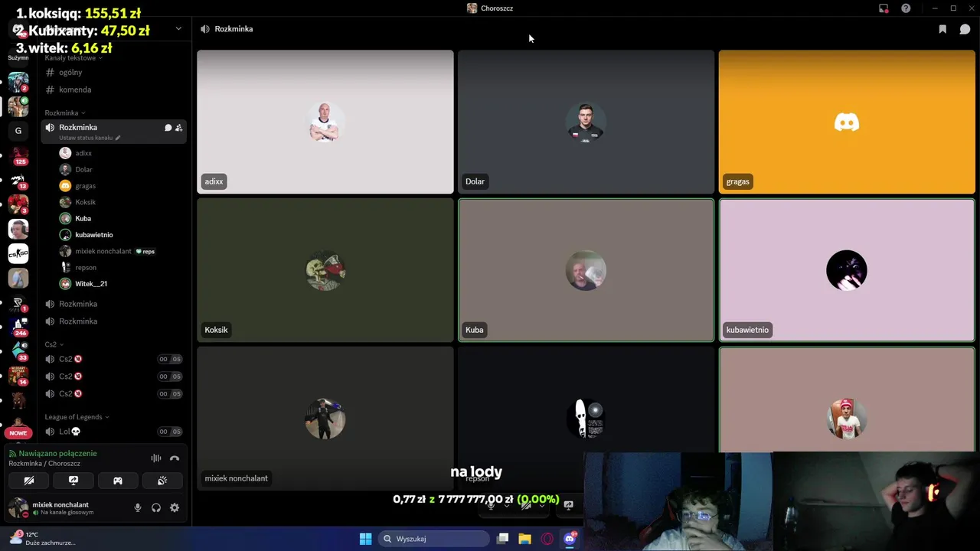The image size is (980, 551).
Task: Open server with 33 notification badge
Action: pos(18,352)
